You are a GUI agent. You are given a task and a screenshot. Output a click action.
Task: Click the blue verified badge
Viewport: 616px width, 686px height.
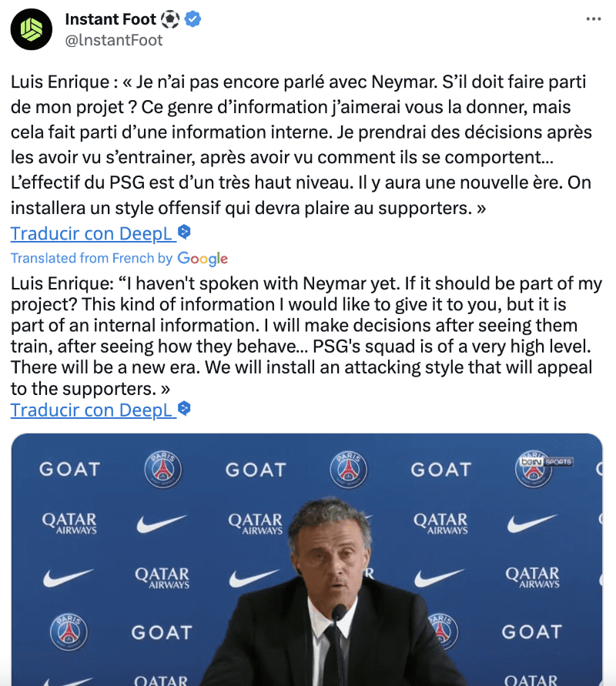192,19
